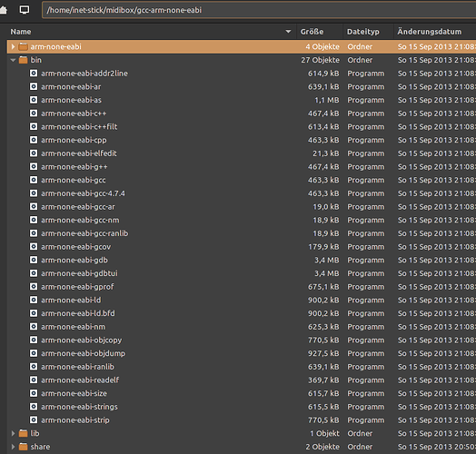The image size is (476, 454).
Task: Sort by the Dateityp column header
Action: point(363,32)
